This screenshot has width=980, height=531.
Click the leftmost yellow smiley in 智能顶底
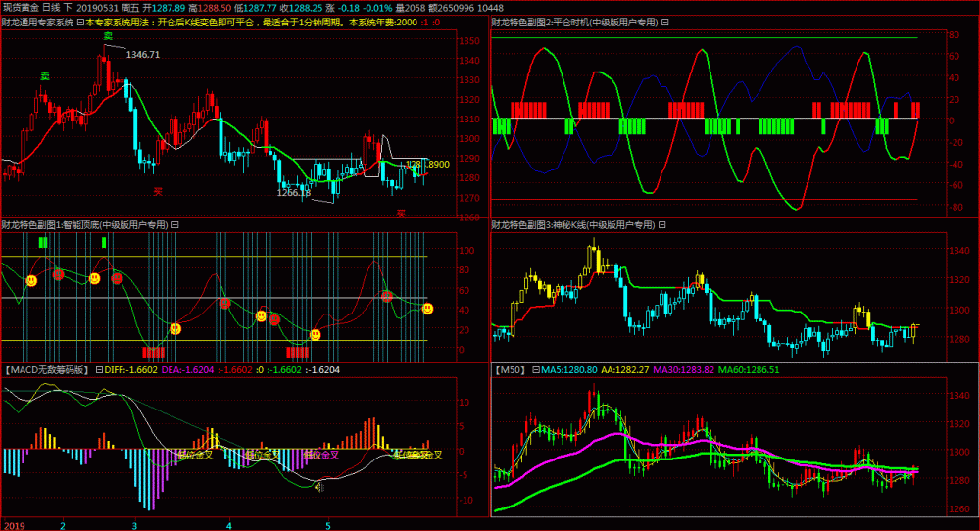pyautogui.click(x=31, y=281)
